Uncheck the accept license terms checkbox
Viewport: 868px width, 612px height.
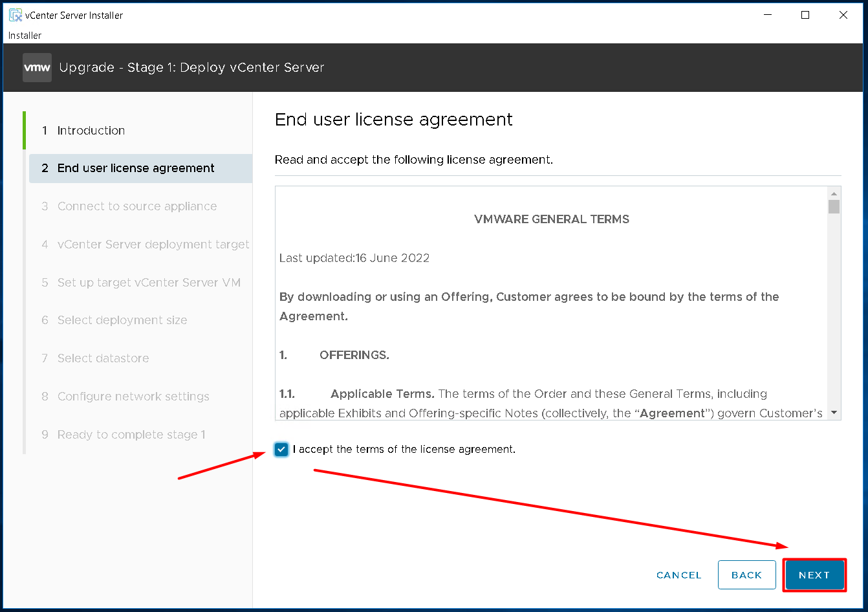click(281, 450)
